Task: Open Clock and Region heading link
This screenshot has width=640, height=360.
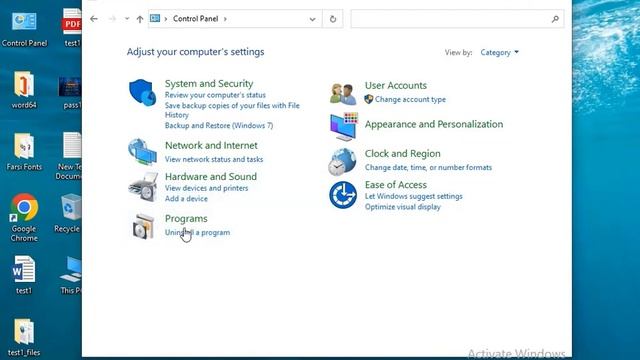Action: coord(402,153)
